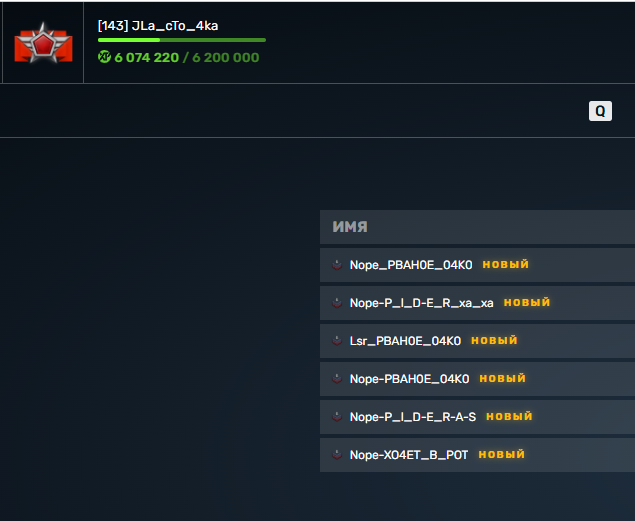Viewport: 635px width, 521px height.
Task: Click the Q hotkey button
Action: [600, 111]
